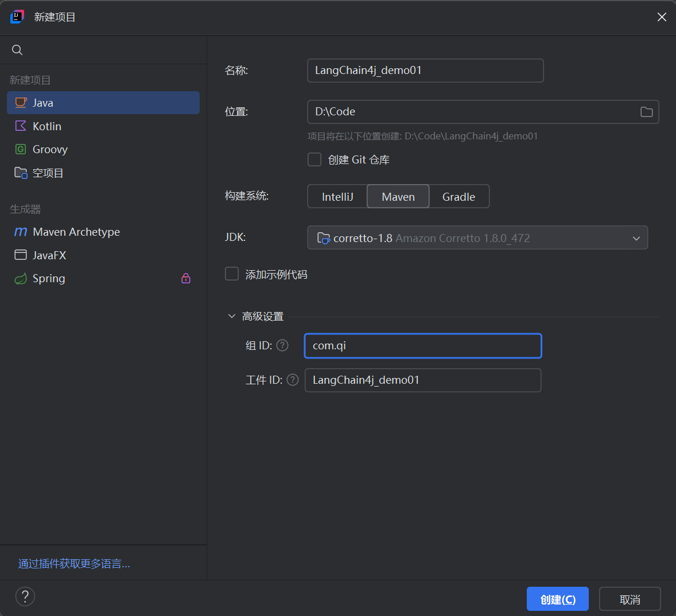Screen dimensions: 676x616
Task: Select Kotlin in the project list
Action: (x=103, y=126)
